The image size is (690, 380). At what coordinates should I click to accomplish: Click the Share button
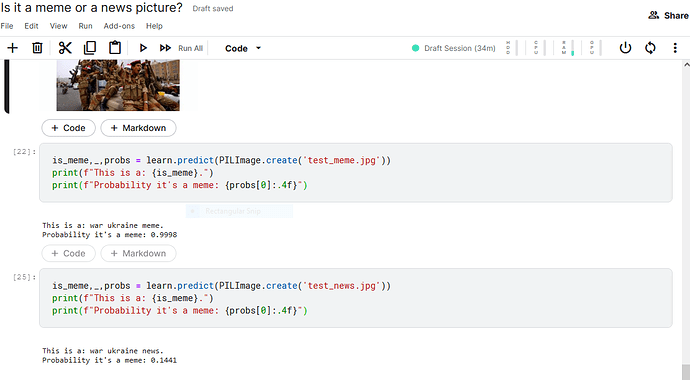pyautogui.click(x=668, y=15)
